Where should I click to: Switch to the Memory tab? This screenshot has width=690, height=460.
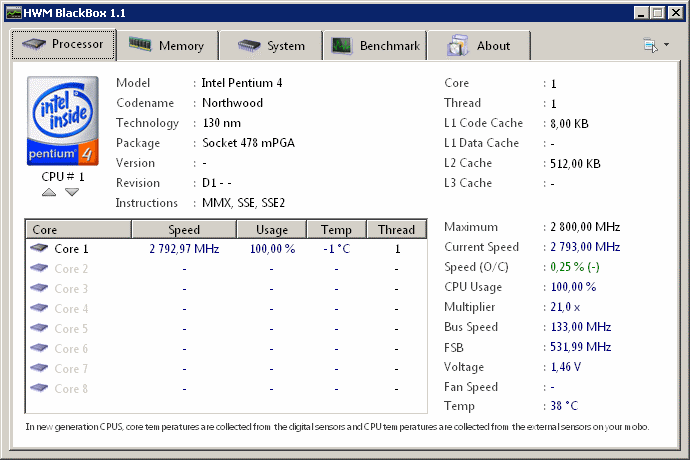(x=168, y=45)
